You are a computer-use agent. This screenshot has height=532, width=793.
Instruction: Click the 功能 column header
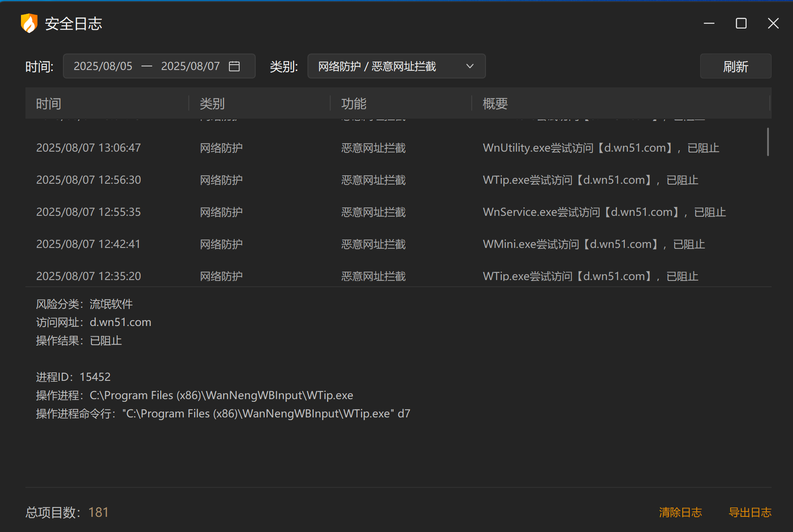click(353, 104)
